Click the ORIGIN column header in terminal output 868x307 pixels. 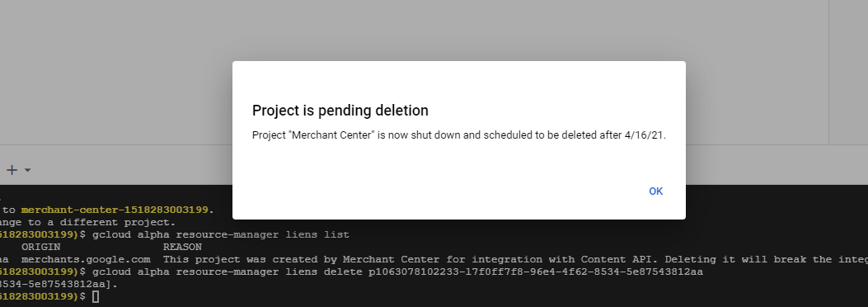40,247
